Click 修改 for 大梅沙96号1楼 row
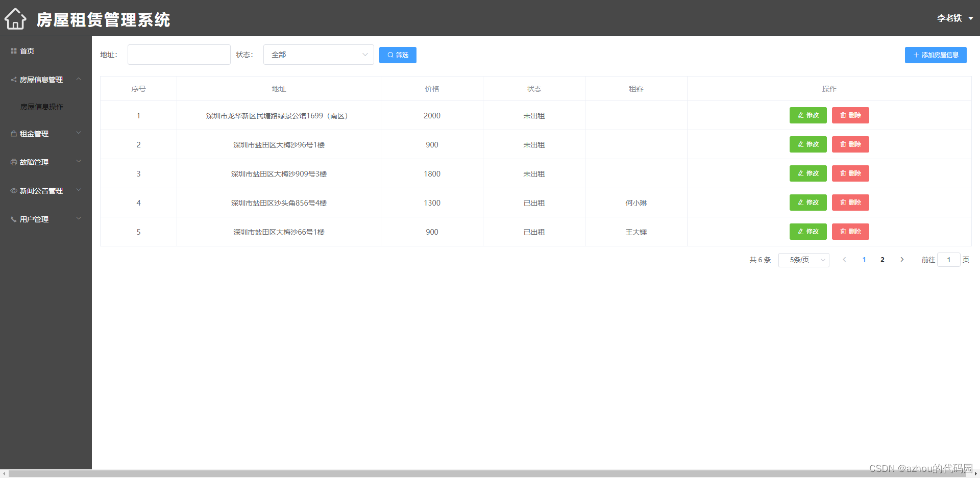The image size is (980, 478). [808, 144]
